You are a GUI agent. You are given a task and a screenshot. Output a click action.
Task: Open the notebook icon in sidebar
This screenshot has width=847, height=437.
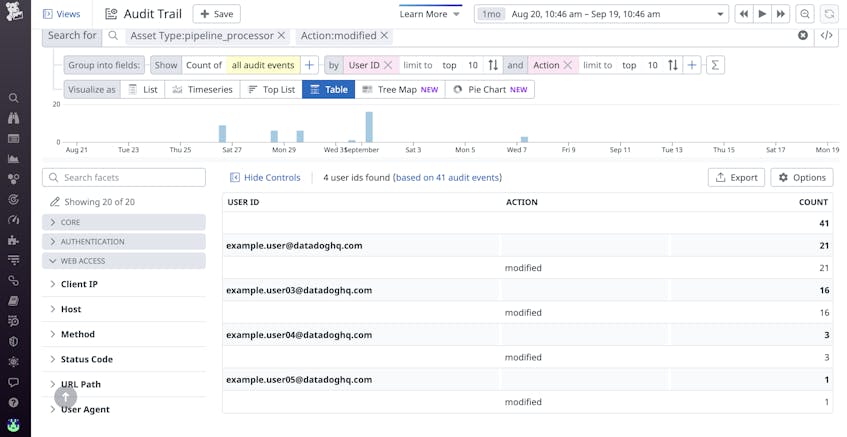pyautogui.click(x=14, y=301)
